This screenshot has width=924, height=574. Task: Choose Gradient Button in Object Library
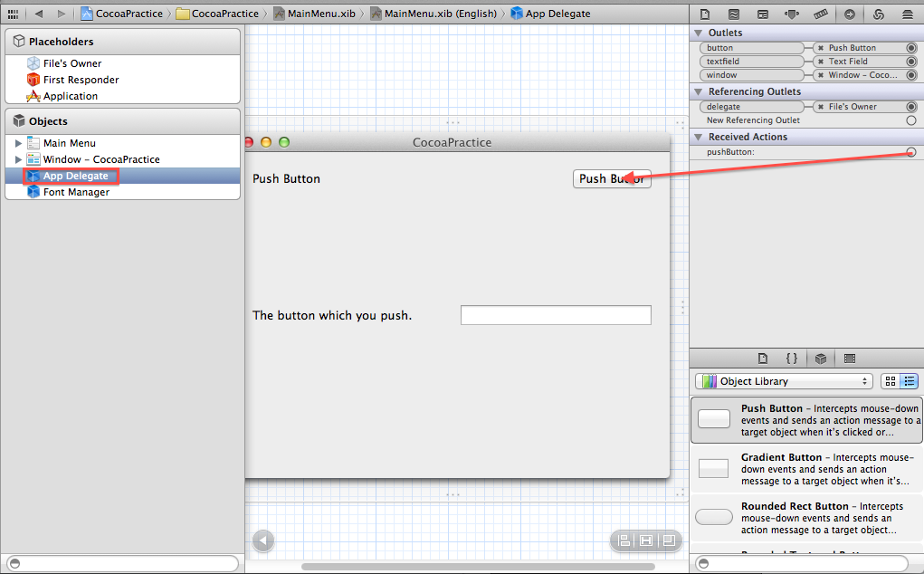[806, 469]
